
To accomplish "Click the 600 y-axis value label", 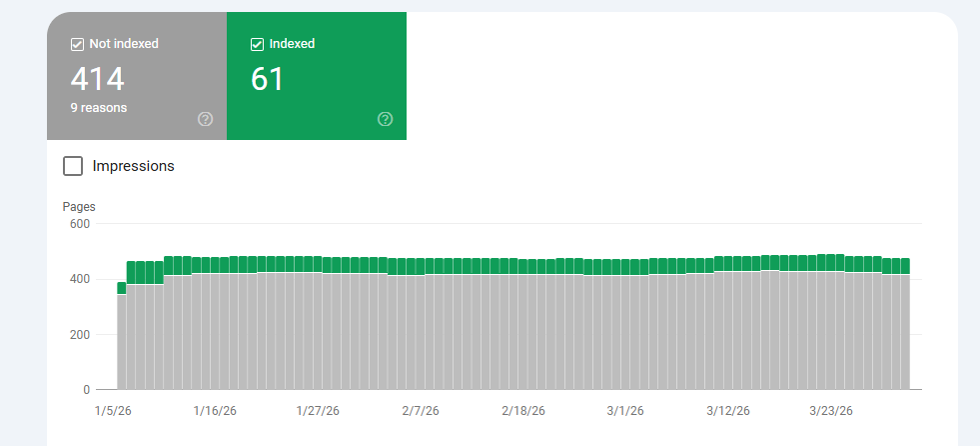I will [79, 224].
